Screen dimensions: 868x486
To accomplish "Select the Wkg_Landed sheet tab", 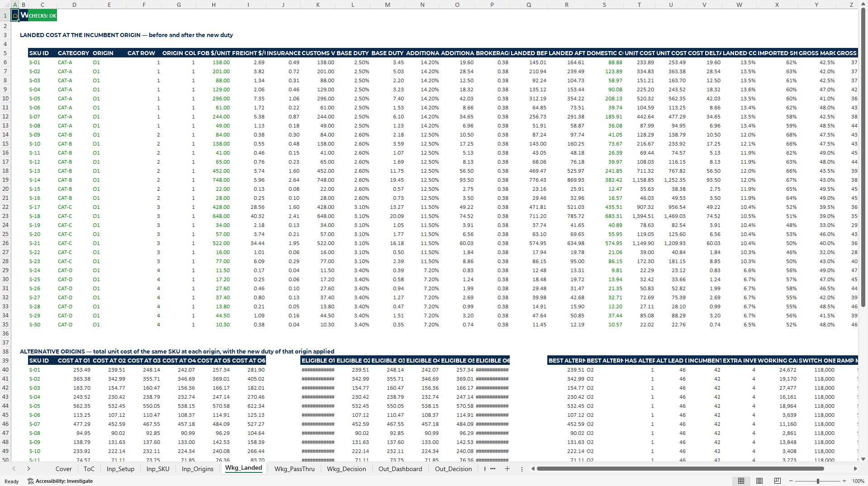I will pyautogui.click(x=243, y=468).
